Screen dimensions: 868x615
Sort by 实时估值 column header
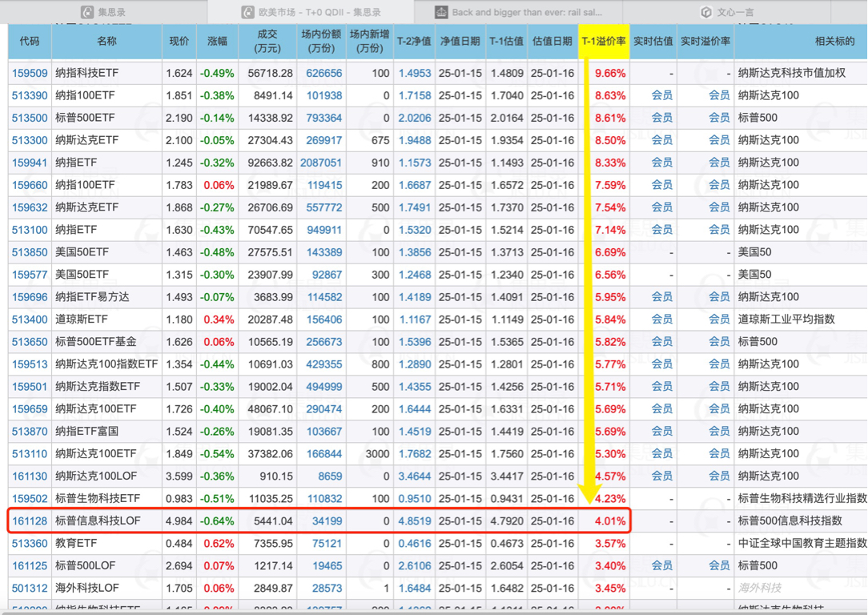653,41
